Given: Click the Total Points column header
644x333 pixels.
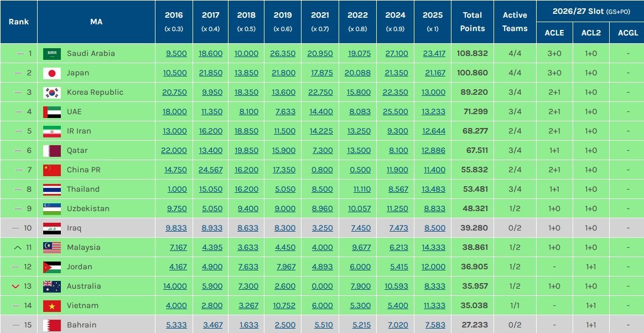Looking at the screenshot, I should (473, 22).
